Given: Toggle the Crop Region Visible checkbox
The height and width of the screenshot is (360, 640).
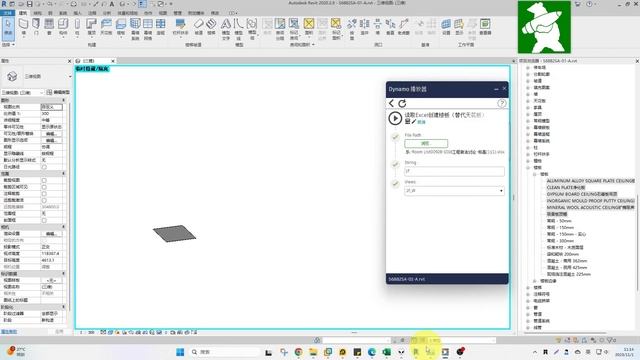Looking at the screenshot, I should pos(44,187).
